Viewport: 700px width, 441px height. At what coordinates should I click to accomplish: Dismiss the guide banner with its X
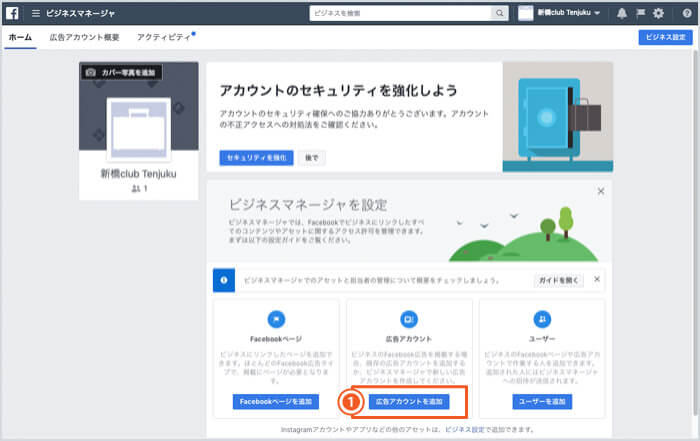tap(597, 279)
